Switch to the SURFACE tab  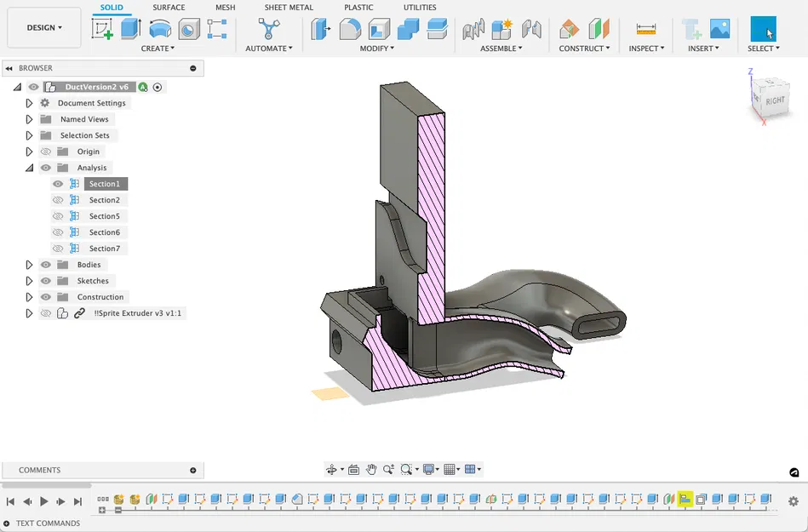[168, 8]
